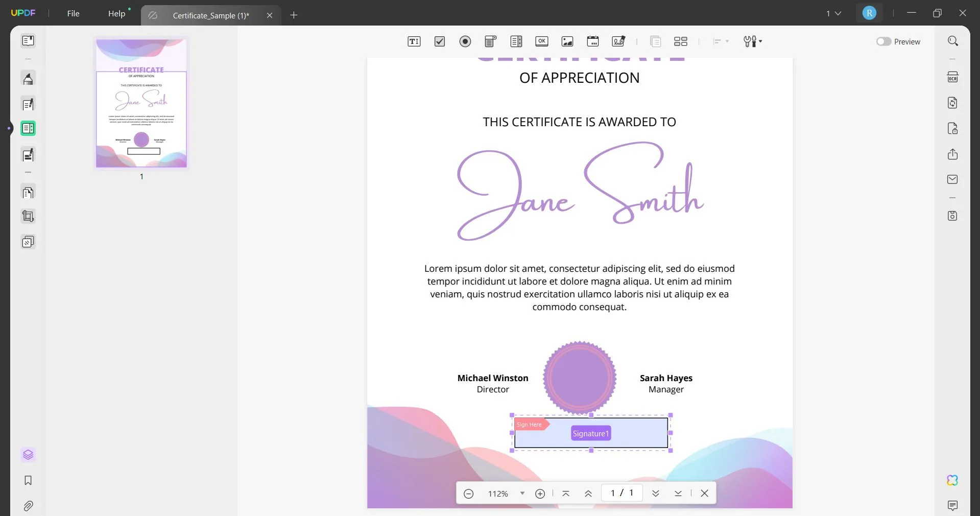
Task: Click the duplicate fields across pages icon
Action: [x=655, y=41]
